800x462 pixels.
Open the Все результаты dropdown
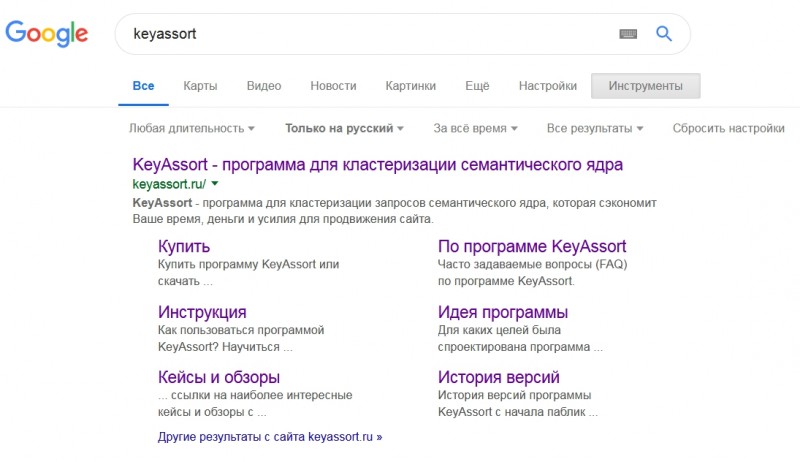coord(594,128)
